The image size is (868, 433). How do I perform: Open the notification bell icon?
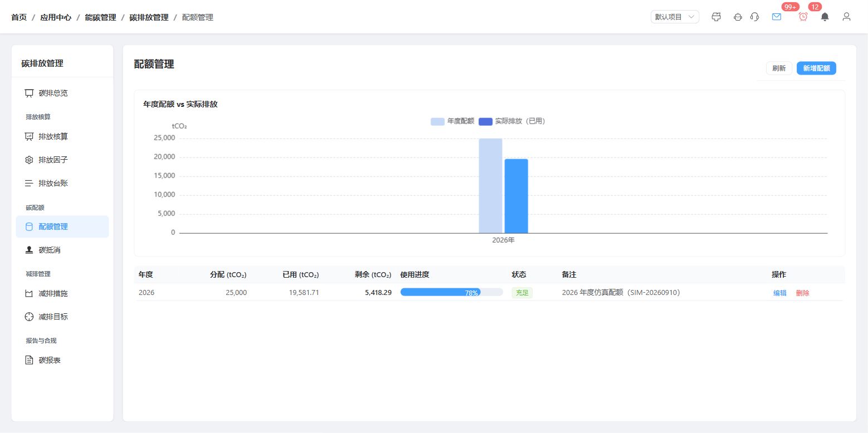point(825,17)
